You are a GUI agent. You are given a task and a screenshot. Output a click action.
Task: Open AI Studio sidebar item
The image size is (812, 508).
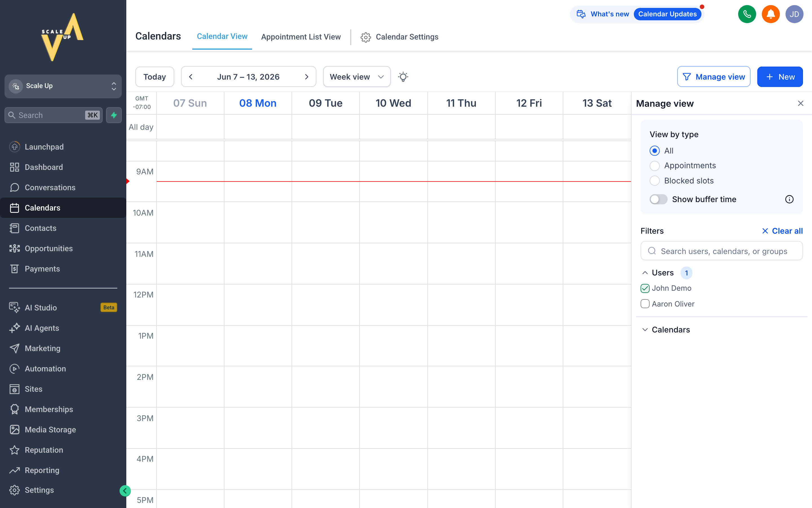63,307
